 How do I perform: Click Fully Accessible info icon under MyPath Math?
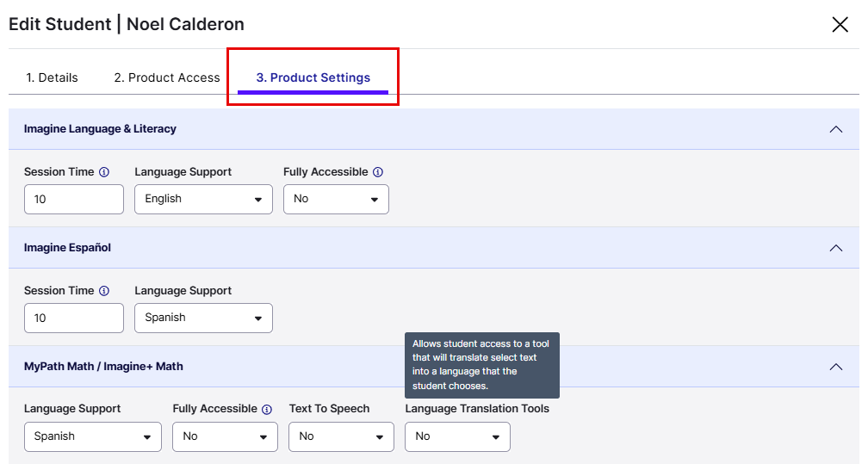tap(267, 410)
